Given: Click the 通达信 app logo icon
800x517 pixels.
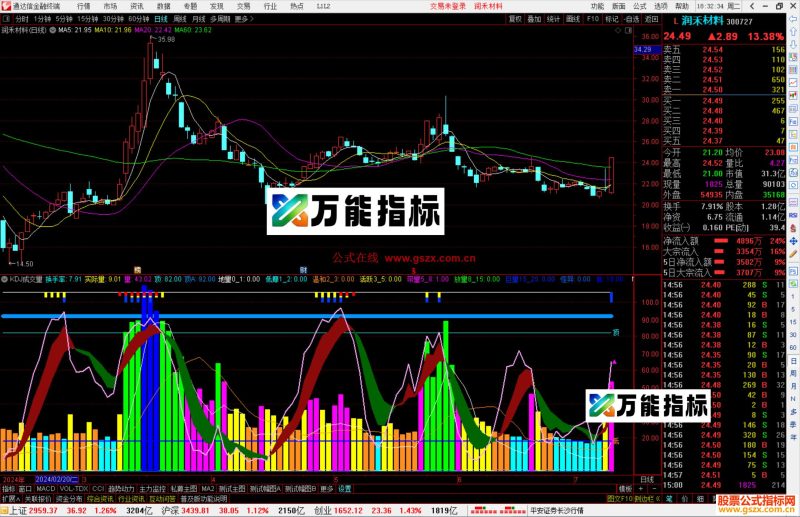Looking at the screenshot, I should (x=6, y=6).
